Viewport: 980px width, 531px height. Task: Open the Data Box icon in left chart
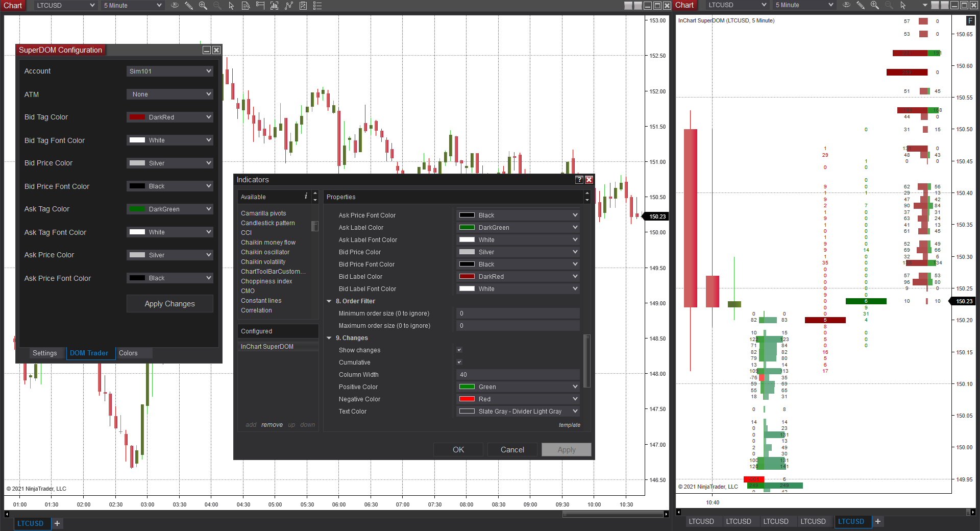pos(246,5)
